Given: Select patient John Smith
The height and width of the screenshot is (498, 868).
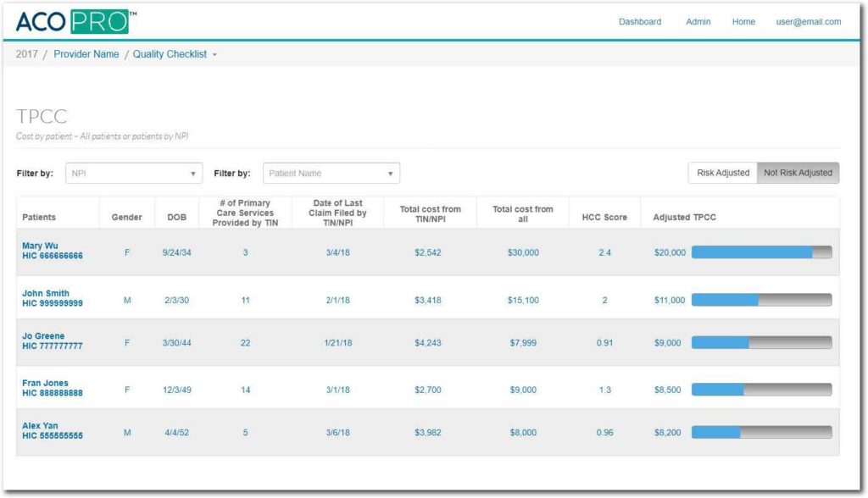Looking at the screenshot, I should click(x=46, y=294).
